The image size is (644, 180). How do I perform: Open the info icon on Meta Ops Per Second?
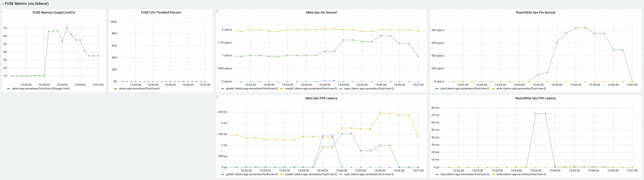[217, 11]
